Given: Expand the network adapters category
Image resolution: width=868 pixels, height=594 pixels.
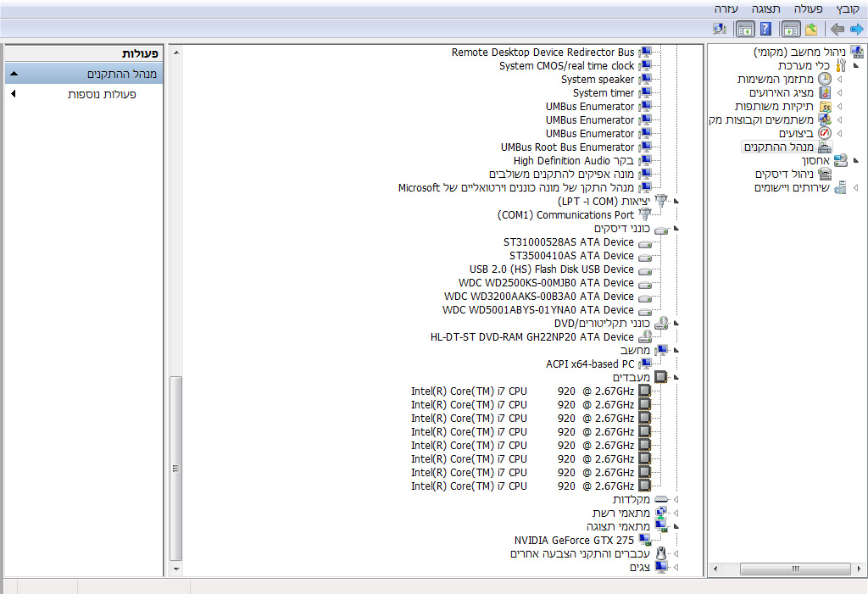Looking at the screenshot, I should pyautogui.click(x=676, y=514).
